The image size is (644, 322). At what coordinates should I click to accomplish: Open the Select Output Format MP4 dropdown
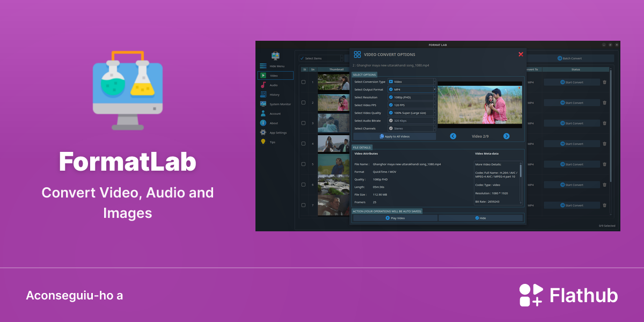(412, 90)
